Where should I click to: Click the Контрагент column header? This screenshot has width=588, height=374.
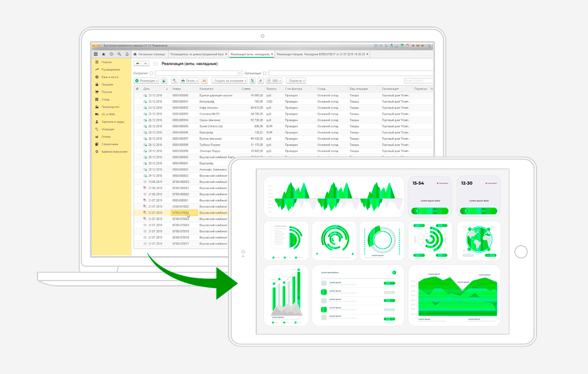point(219,89)
